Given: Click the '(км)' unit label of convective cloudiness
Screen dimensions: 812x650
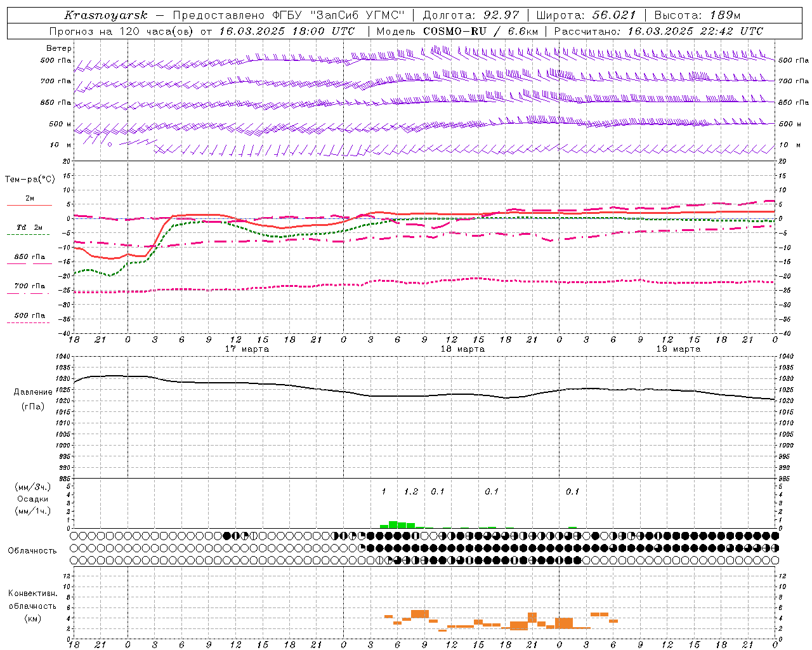Looking at the screenshot, I should (33, 618).
